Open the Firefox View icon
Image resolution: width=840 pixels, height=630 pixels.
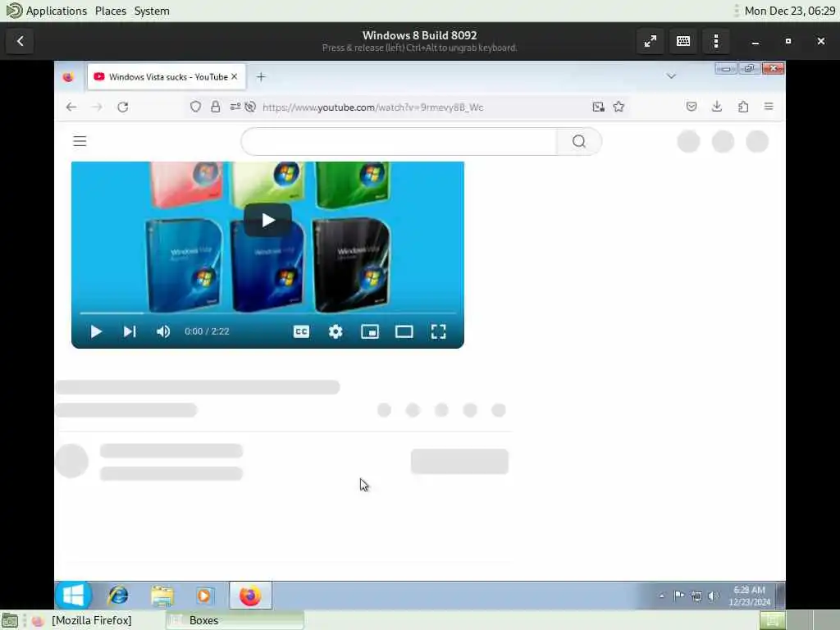tap(68, 77)
